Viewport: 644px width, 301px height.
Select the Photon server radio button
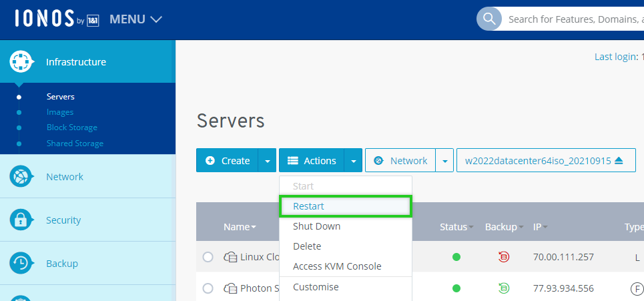208,288
